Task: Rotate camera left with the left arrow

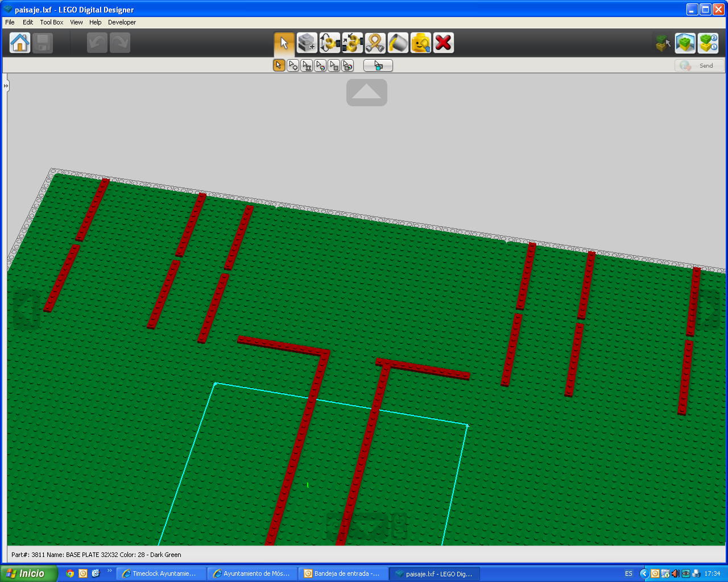Action: (27, 310)
